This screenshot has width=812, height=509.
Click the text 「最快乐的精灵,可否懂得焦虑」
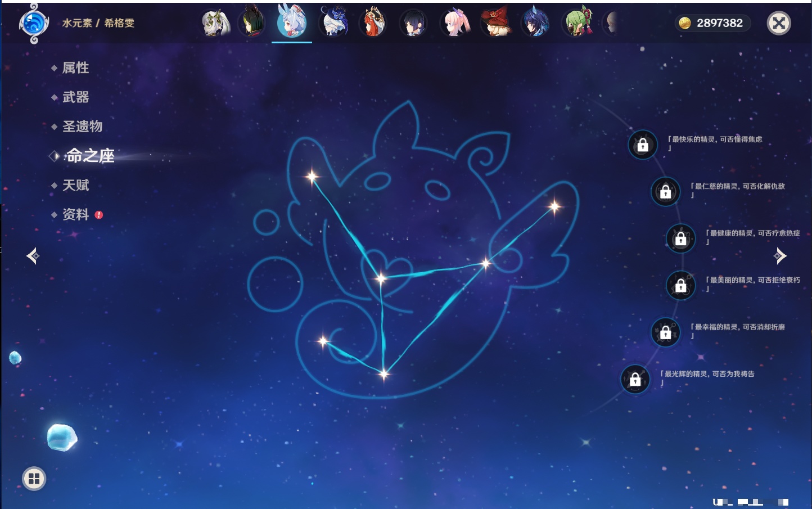click(x=715, y=143)
